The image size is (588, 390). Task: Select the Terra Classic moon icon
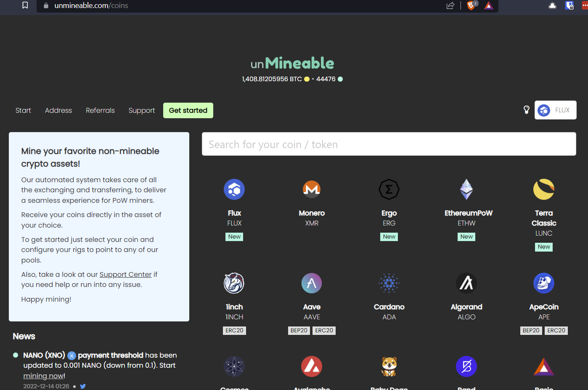[544, 189]
